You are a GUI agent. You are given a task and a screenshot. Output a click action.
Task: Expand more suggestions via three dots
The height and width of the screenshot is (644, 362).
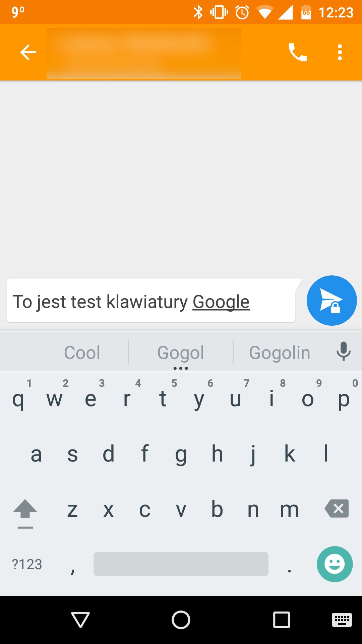[x=181, y=368]
